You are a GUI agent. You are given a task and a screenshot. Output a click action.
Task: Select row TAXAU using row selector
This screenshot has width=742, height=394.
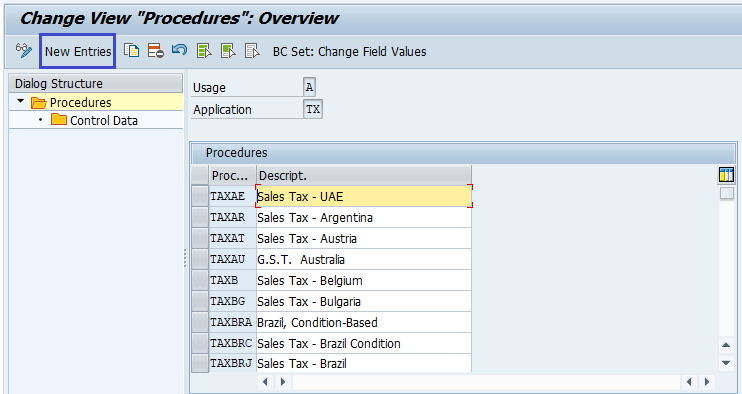200,259
